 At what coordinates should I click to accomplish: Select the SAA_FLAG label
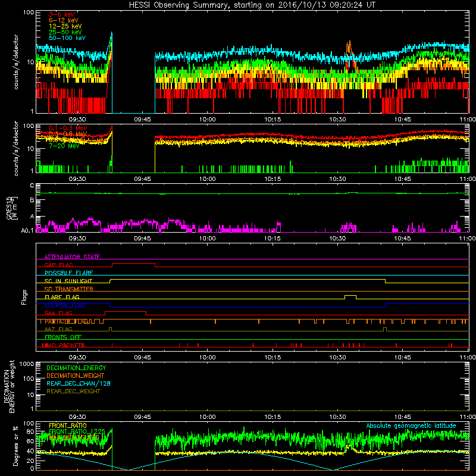[x=58, y=313]
